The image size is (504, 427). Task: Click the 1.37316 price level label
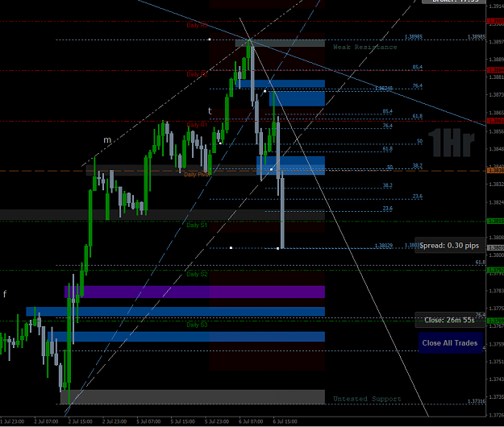pos(477,401)
